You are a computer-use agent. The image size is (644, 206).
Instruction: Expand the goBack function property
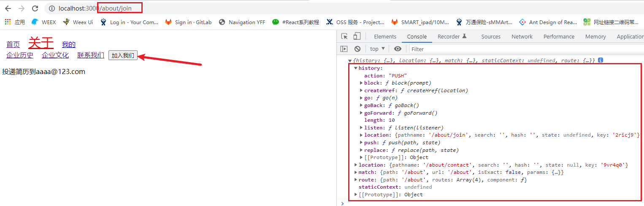(361, 105)
